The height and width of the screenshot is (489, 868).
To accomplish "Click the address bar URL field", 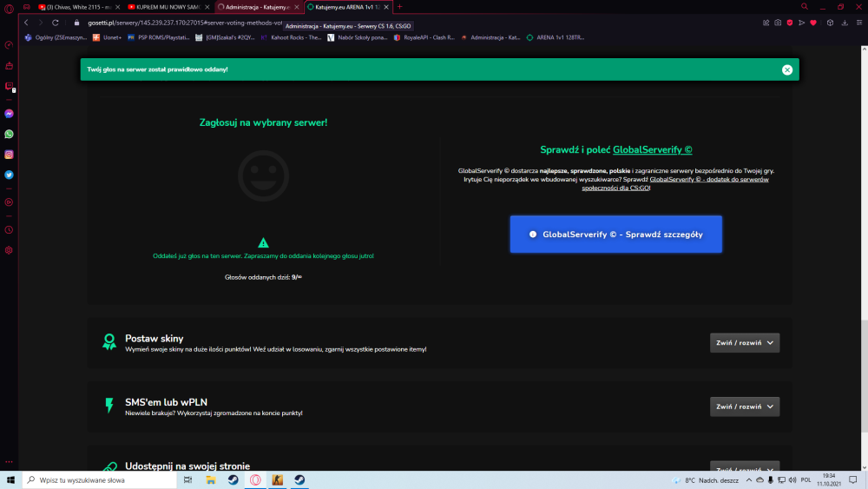I will click(185, 23).
